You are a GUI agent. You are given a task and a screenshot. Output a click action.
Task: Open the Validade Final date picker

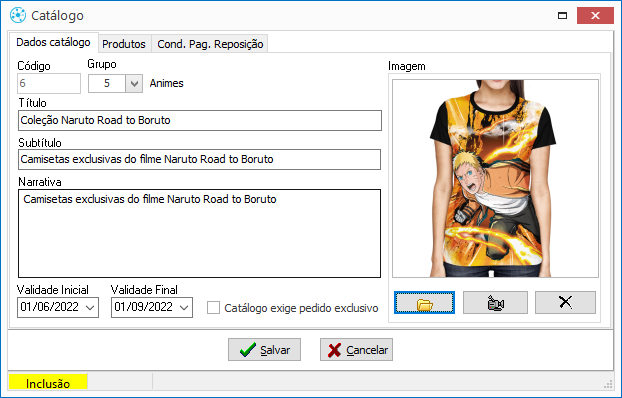coord(184,308)
